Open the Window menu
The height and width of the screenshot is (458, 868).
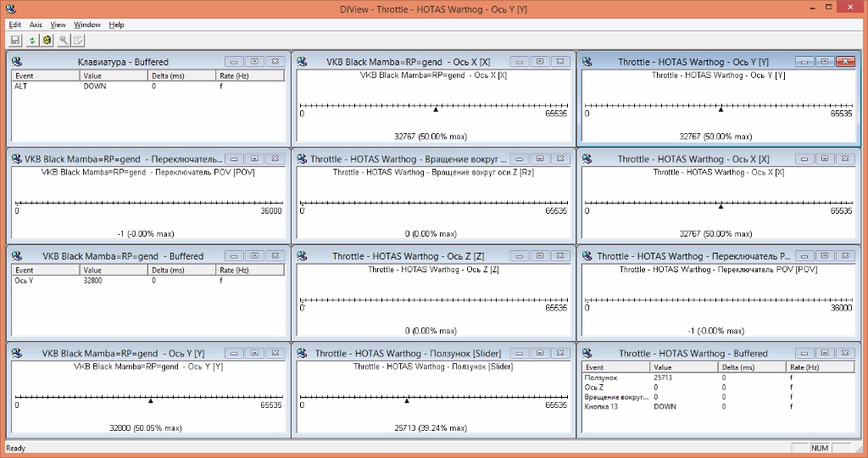(87, 25)
